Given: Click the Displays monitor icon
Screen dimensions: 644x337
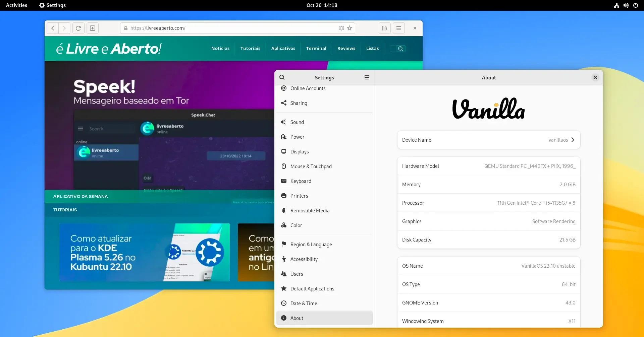Looking at the screenshot, I should pyautogui.click(x=284, y=151).
